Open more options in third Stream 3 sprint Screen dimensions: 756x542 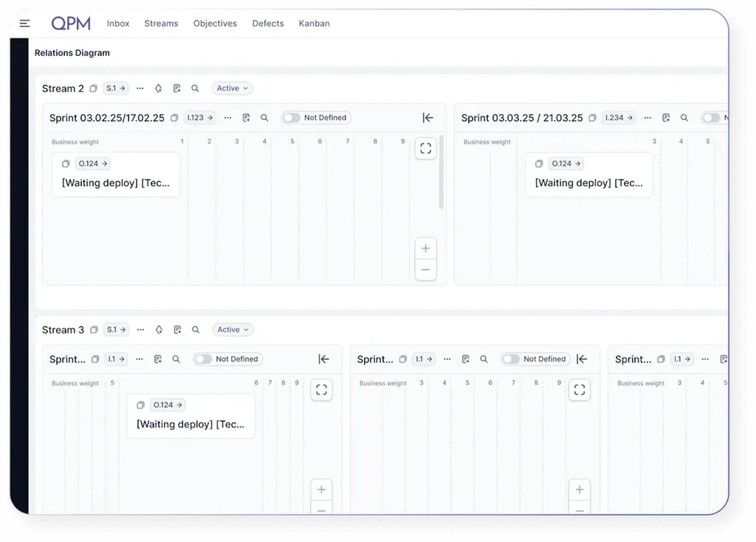[705, 359]
